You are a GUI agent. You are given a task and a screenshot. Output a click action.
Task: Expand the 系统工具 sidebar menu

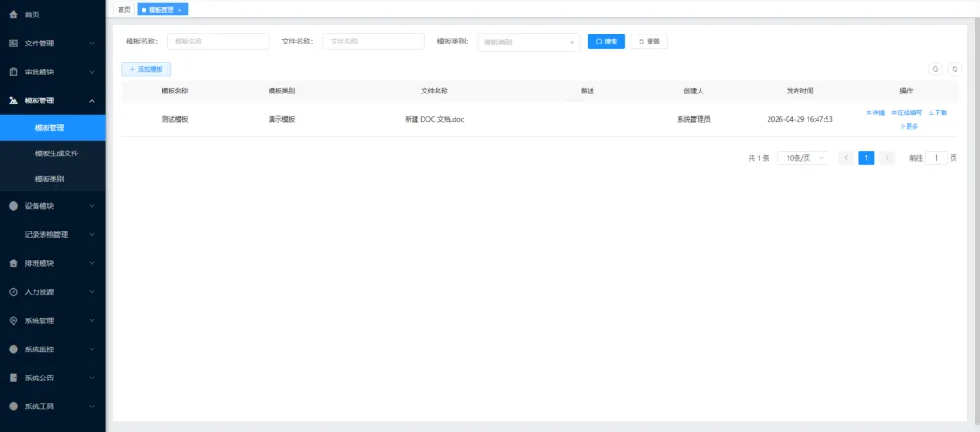(x=53, y=407)
